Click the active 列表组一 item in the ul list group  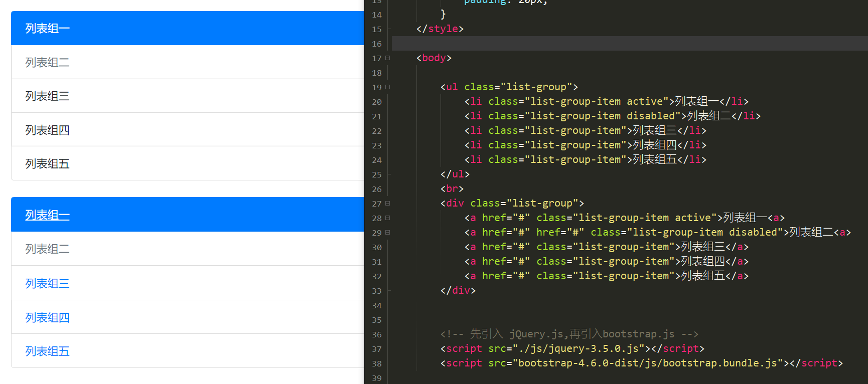pos(188,28)
